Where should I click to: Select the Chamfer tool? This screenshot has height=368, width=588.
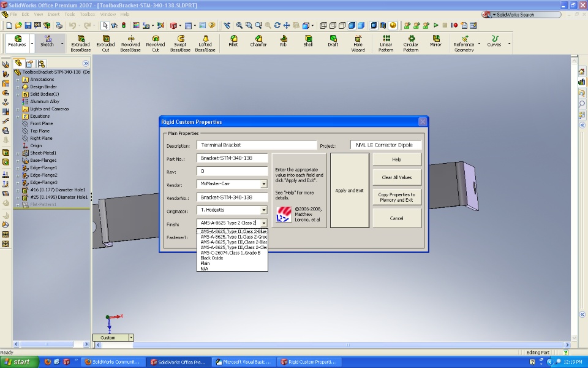258,41
